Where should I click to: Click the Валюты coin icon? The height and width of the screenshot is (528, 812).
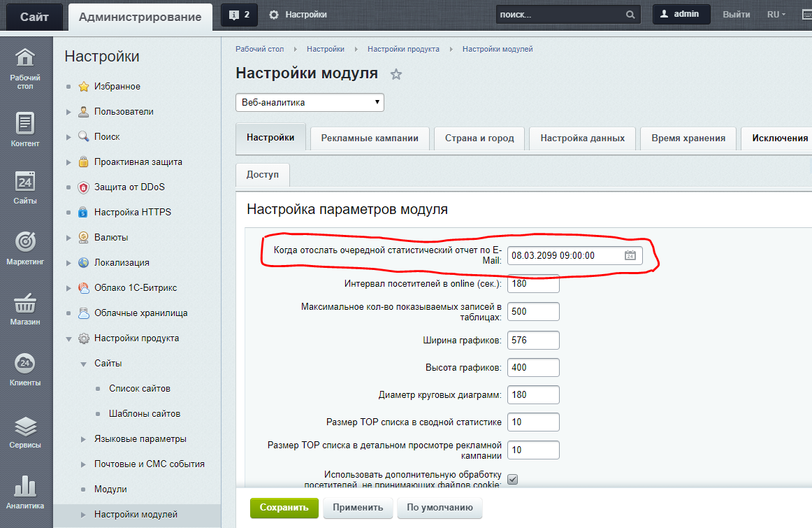tap(83, 237)
